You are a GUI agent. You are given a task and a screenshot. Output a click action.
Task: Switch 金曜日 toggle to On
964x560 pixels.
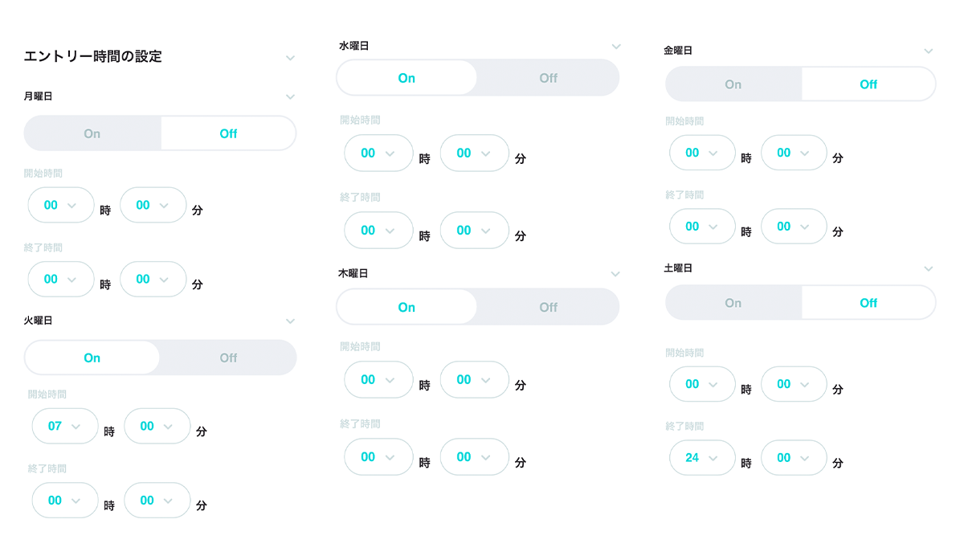coord(733,84)
